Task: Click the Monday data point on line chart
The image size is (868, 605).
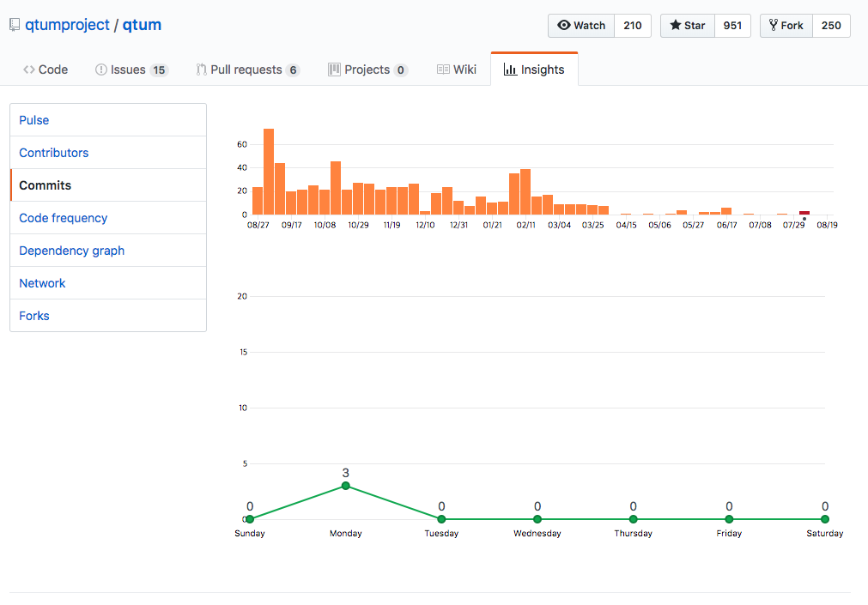Action: click(346, 486)
